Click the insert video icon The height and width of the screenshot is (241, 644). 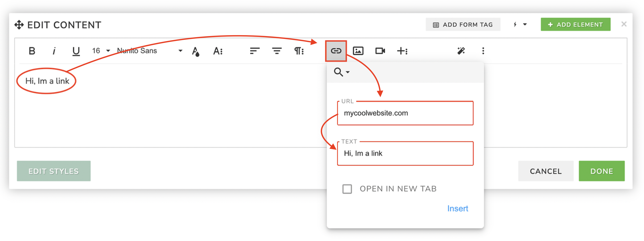380,51
